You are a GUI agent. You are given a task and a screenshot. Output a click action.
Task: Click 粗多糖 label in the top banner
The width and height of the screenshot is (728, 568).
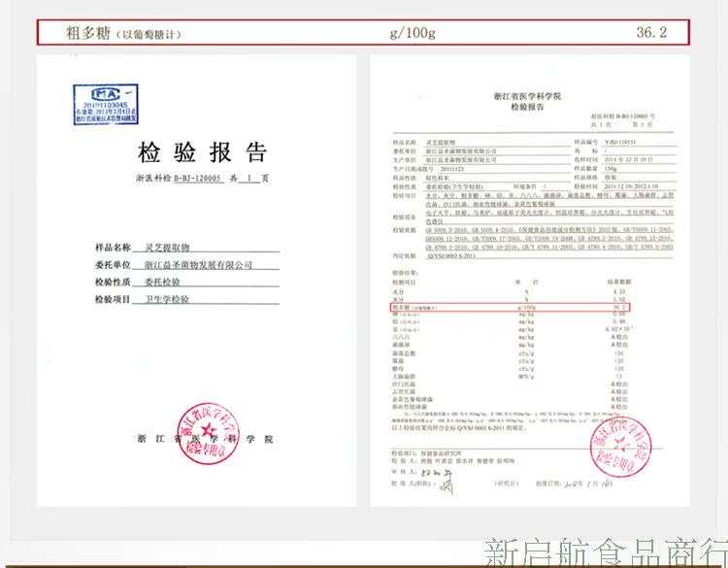coord(88,32)
